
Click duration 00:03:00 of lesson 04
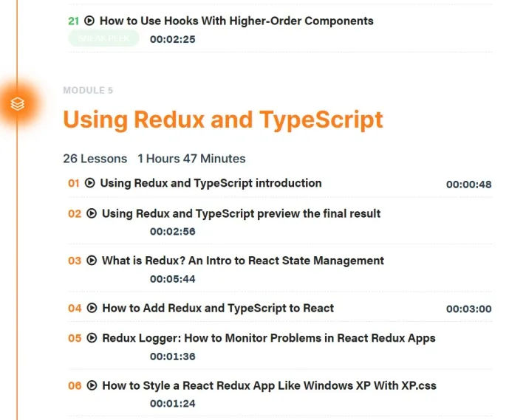point(469,309)
